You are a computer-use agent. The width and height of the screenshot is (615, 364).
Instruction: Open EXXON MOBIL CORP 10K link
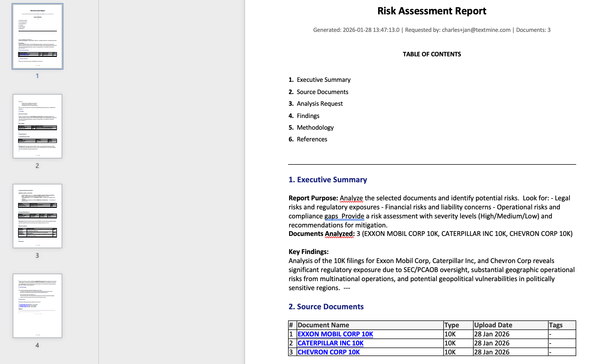(x=335, y=334)
